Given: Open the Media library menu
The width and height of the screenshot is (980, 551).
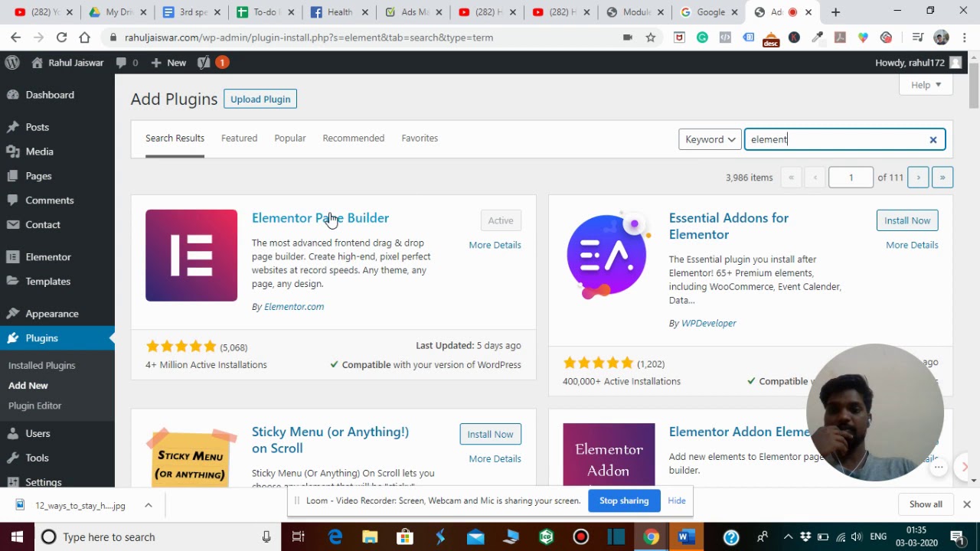Looking at the screenshot, I should (x=39, y=152).
